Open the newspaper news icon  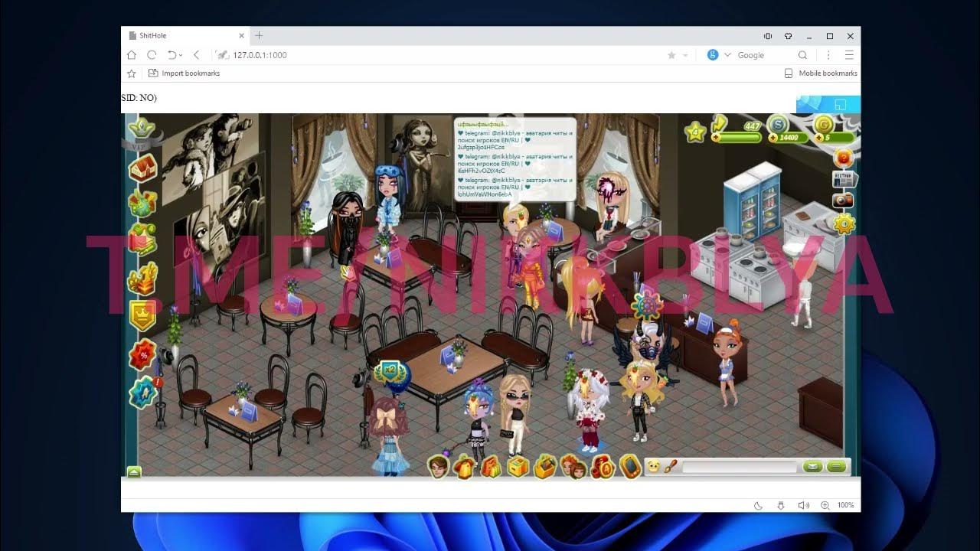pyautogui.click(x=844, y=179)
